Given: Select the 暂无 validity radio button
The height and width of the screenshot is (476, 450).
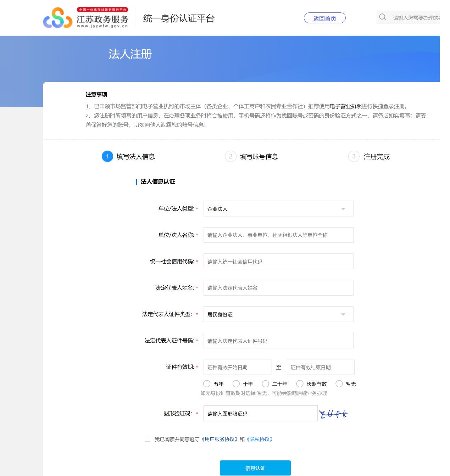Looking at the screenshot, I should tap(339, 384).
